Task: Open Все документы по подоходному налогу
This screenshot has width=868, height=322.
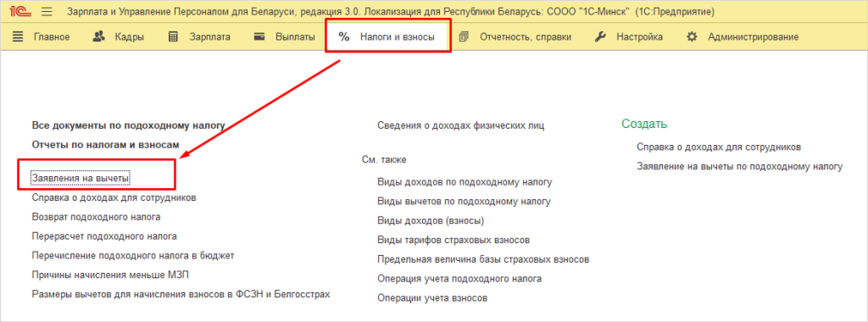Action: point(129,125)
